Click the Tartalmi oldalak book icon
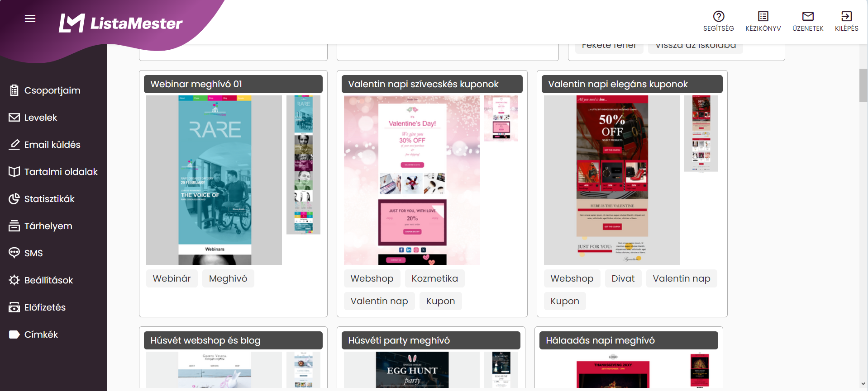This screenshot has height=391, width=868. (14, 172)
